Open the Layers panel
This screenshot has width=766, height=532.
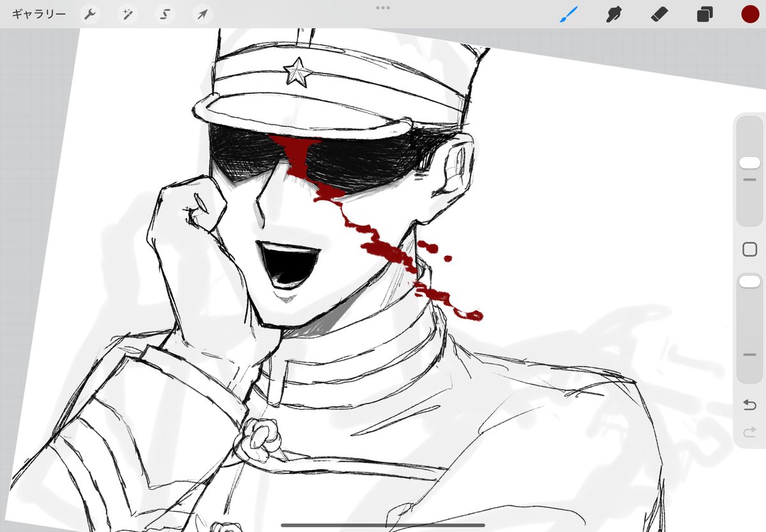(x=705, y=14)
